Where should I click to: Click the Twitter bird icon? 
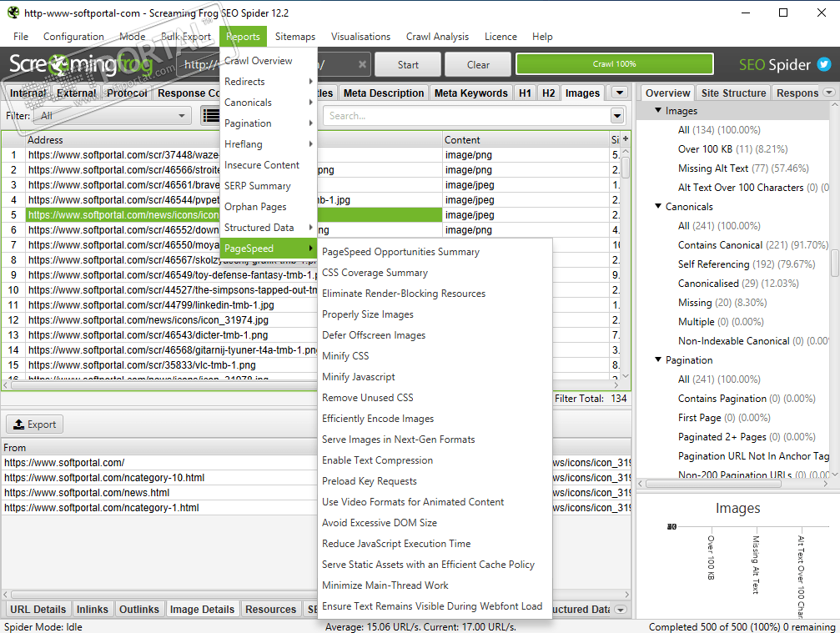824,64
